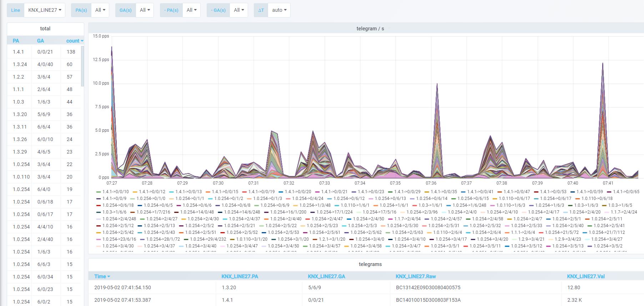The height and width of the screenshot is (306, 644).
Task: Sort telegrams table by Time column
Action: 102,276
